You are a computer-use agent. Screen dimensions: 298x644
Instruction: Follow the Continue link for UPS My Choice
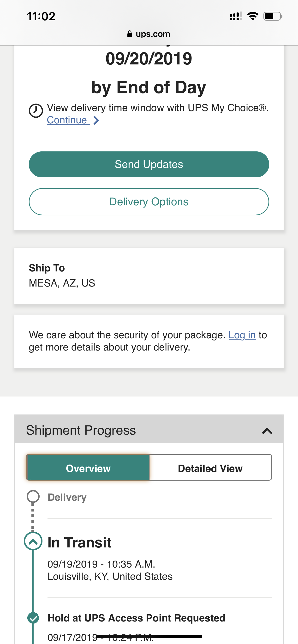[x=68, y=120]
